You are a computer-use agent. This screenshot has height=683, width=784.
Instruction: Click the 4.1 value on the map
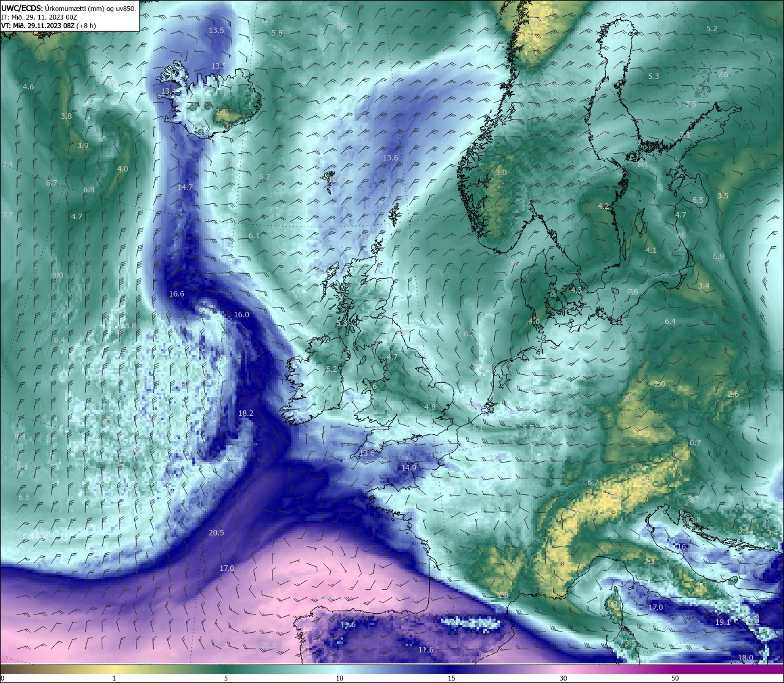click(651, 251)
